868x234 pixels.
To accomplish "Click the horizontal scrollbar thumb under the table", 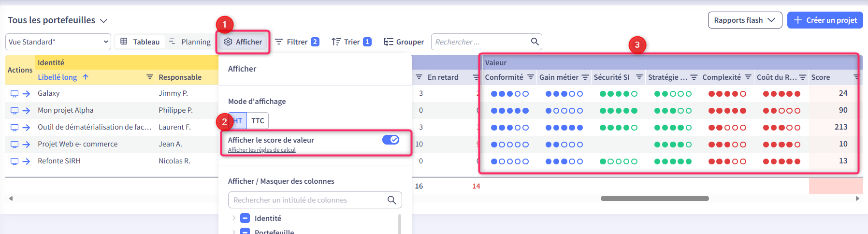I will (x=654, y=198).
